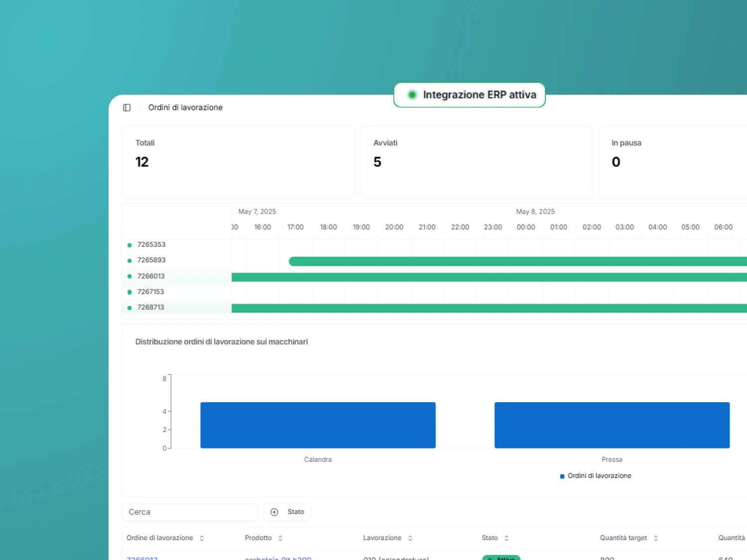Sort by Ordine di lavorazione column
The height and width of the screenshot is (560, 747).
tap(165, 538)
